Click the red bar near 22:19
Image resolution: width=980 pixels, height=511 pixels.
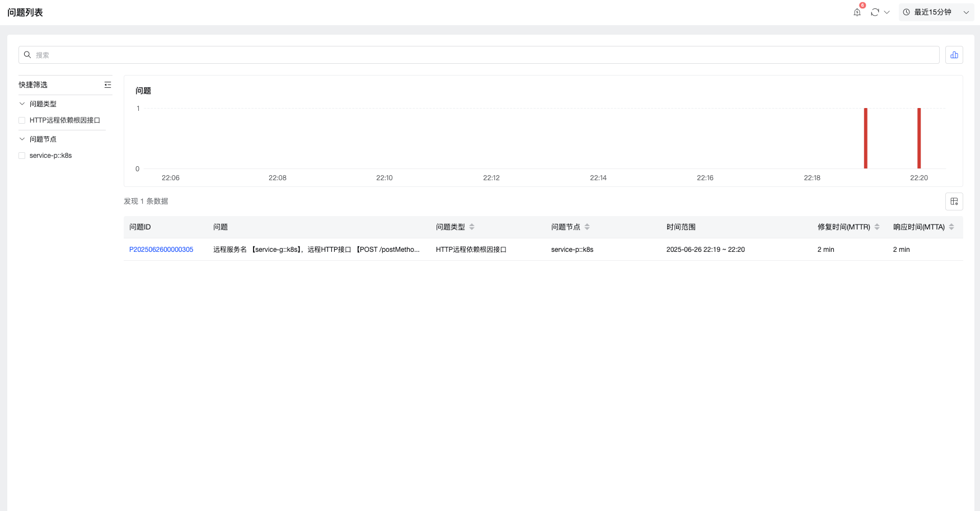[865, 138]
